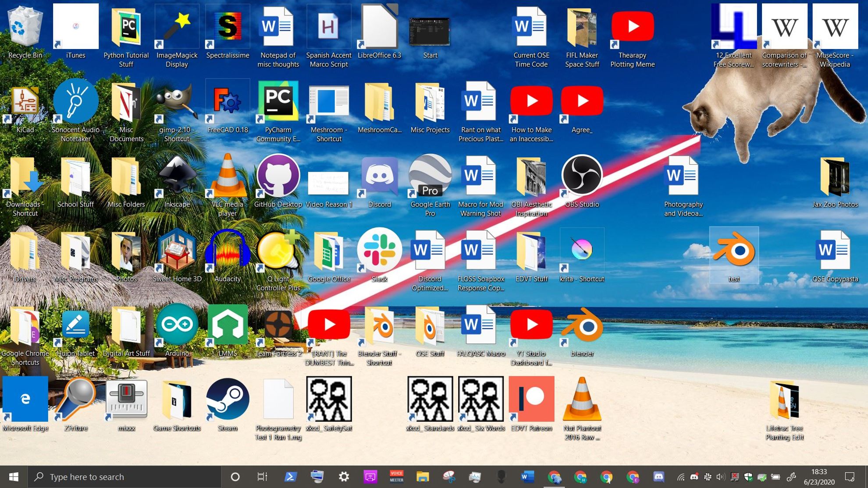Viewport: 868px width, 488px height.
Task: Click the Windows Start button
Action: pyautogui.click(x=14, y=477)
